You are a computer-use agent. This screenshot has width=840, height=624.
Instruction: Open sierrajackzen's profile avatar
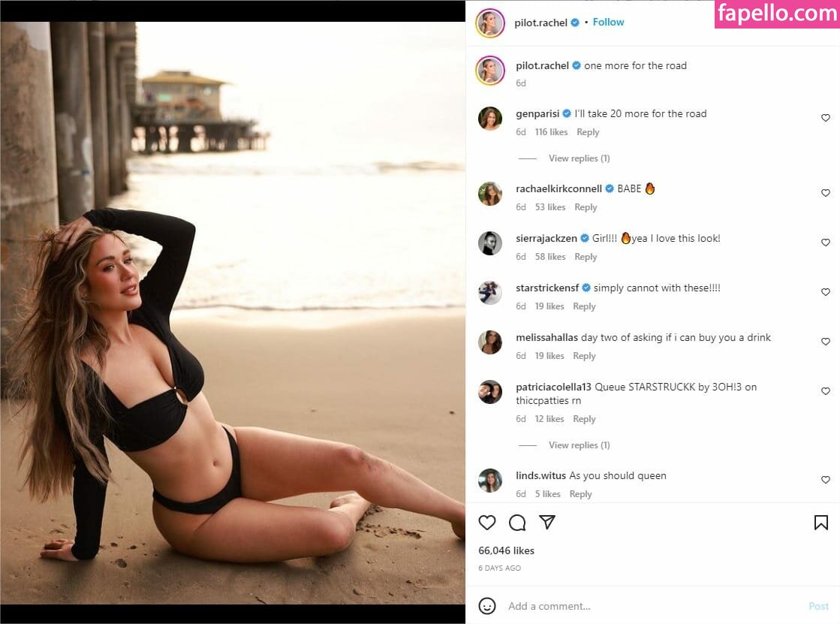coord(489,243)
